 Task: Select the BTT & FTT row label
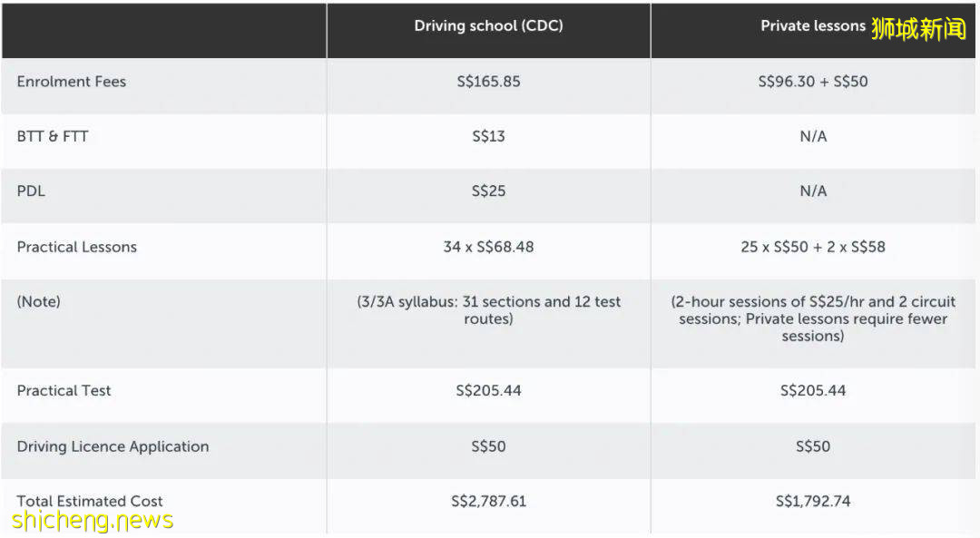[53, 136]
